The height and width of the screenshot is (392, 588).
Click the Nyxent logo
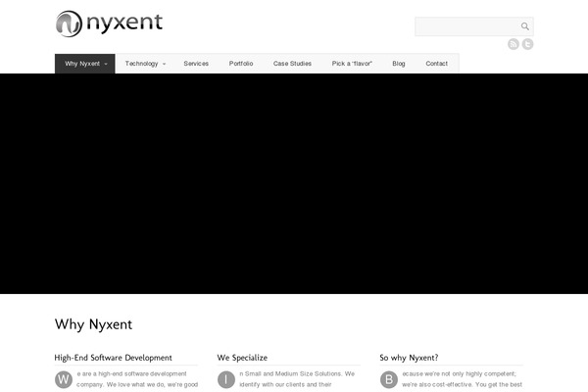pos(109,24)
